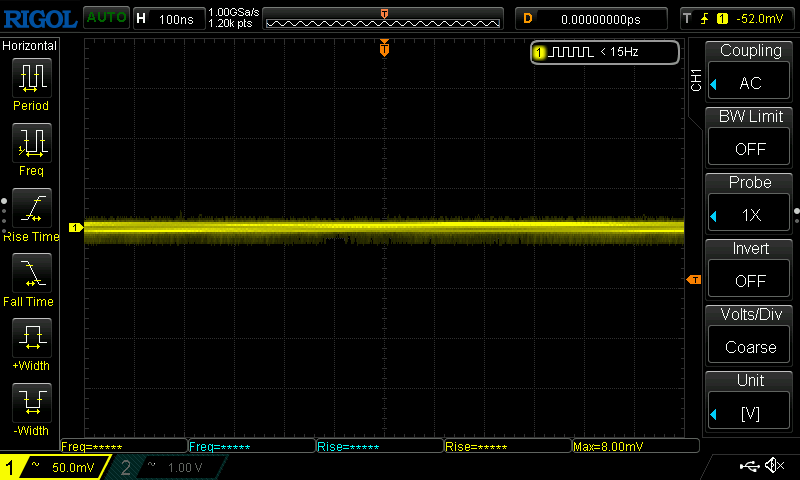Open the Coupling AC option

pyautogui.click(x=749, y=81)
